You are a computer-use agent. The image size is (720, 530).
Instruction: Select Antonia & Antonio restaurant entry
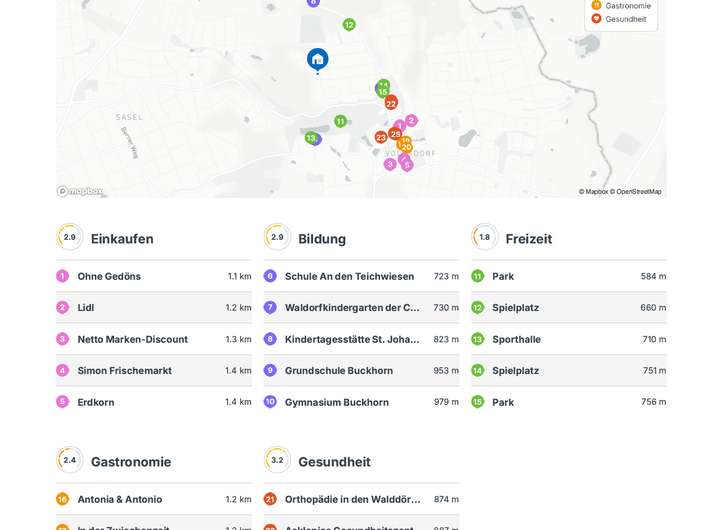pos(119,499)
